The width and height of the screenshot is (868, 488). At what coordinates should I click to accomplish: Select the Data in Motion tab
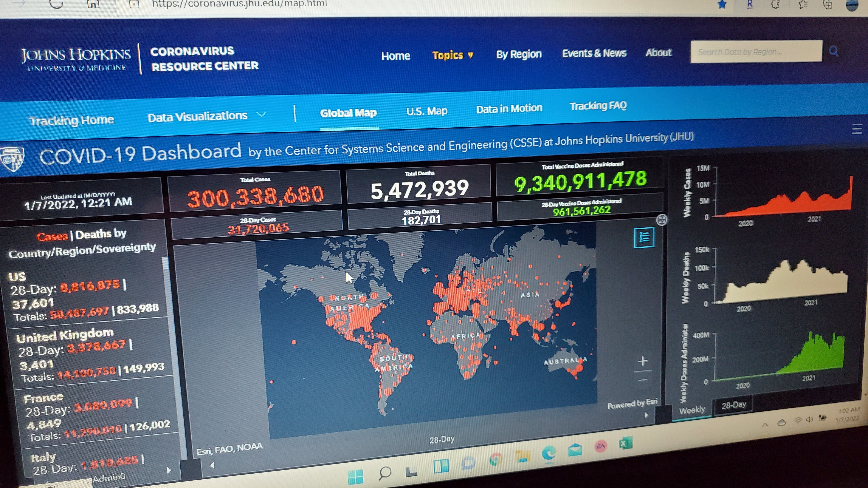(x=509, y=108)
